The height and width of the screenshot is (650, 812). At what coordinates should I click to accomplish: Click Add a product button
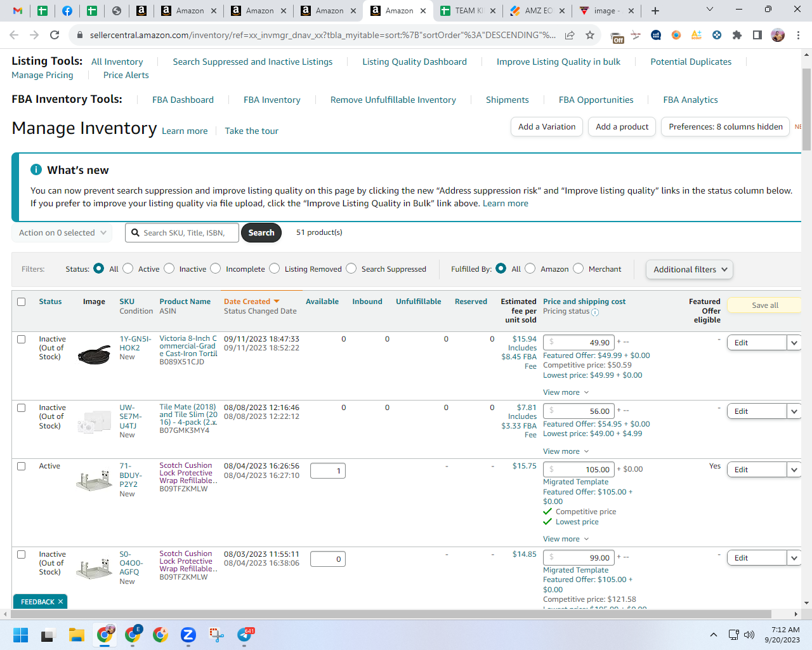click(x=622, y=127)
